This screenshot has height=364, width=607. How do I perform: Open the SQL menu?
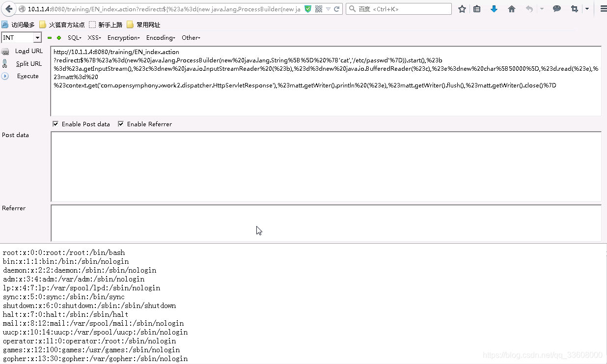[x=75, y=38]
